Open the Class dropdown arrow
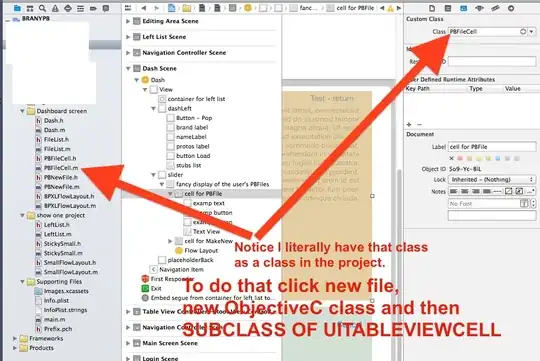Screen dimensions: 540x361 532,31
